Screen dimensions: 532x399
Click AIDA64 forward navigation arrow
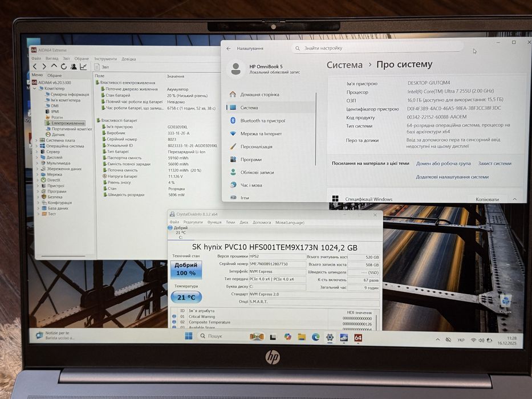coord(44,67)
